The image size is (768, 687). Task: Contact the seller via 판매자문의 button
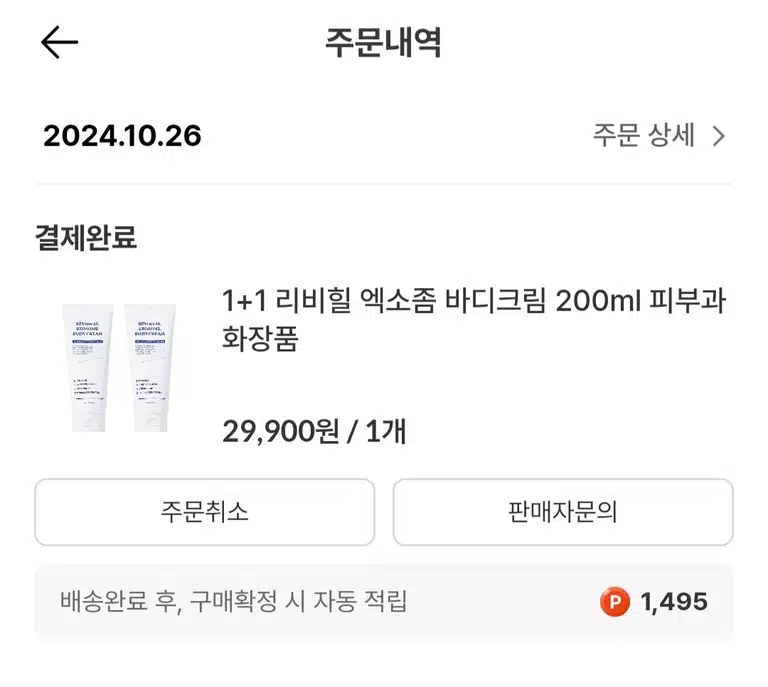tap(563, 512)
